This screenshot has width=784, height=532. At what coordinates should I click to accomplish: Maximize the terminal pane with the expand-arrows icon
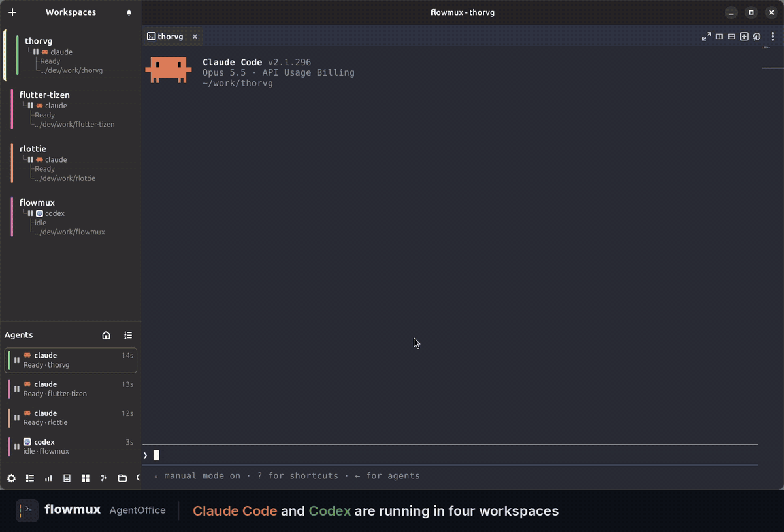coord(706,37)
